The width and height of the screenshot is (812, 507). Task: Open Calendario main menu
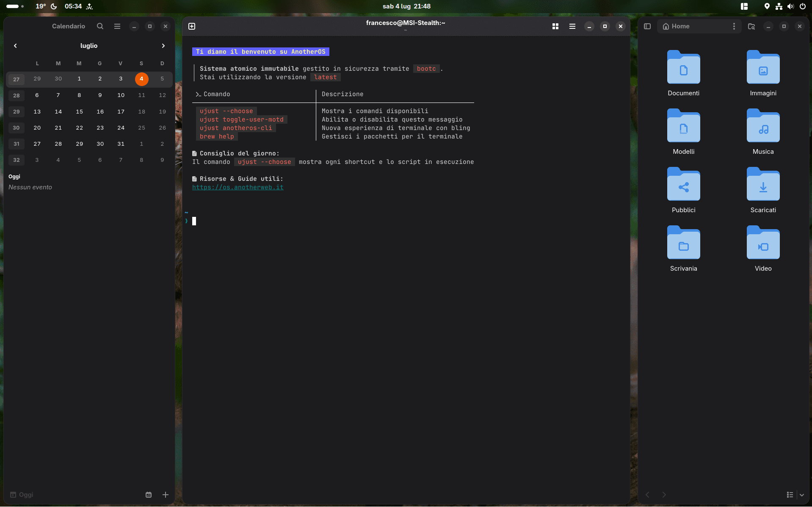pos(117,26)
